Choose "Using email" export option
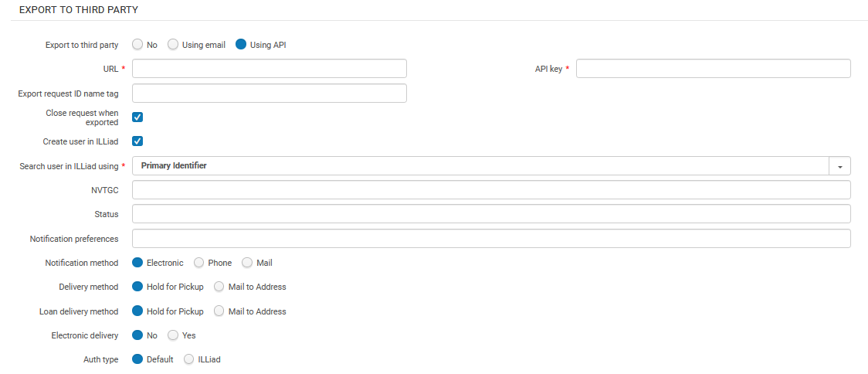This screenshot has width=868, height=374. [173, 45]
